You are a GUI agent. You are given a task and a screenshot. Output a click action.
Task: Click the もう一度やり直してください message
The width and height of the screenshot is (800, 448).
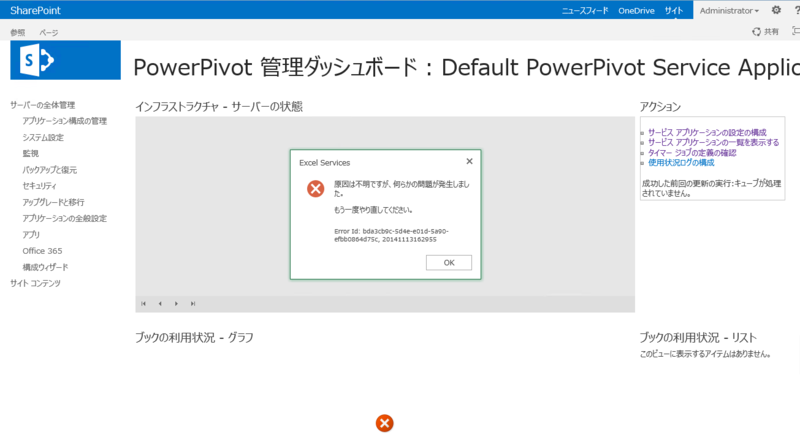click(x=373, y=210)
